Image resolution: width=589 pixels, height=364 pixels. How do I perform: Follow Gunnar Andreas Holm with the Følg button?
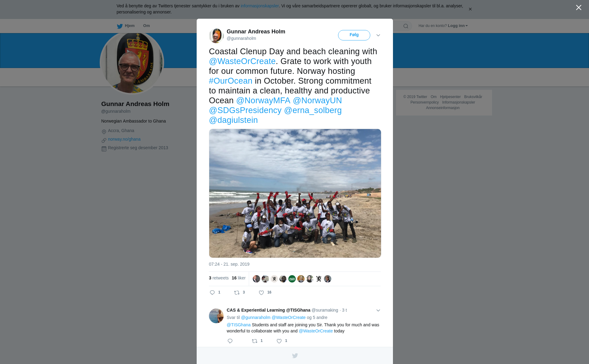[x=354, y=35]
